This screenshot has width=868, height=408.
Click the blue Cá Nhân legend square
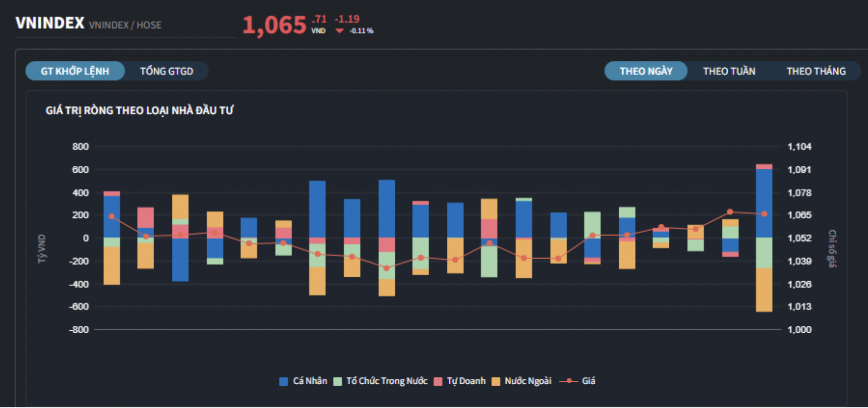coord(283,381)
